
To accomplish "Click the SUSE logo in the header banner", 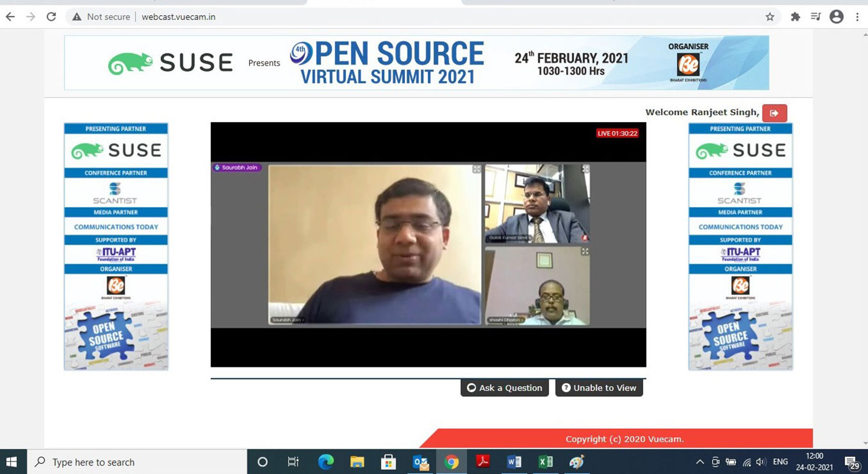I will [171, 63].
